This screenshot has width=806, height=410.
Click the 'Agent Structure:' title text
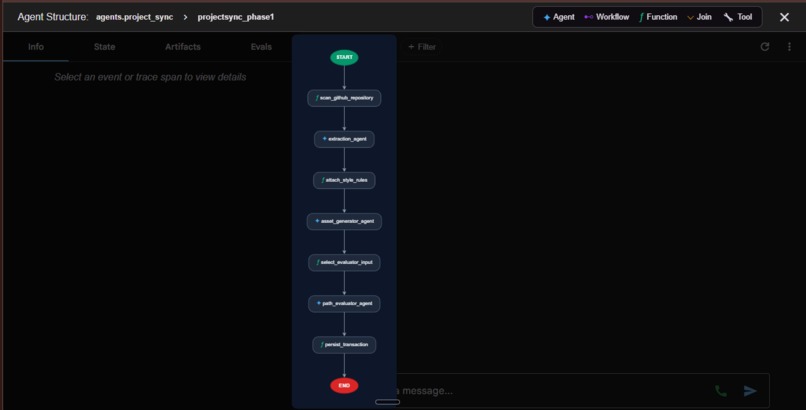(x=52, y=17)
